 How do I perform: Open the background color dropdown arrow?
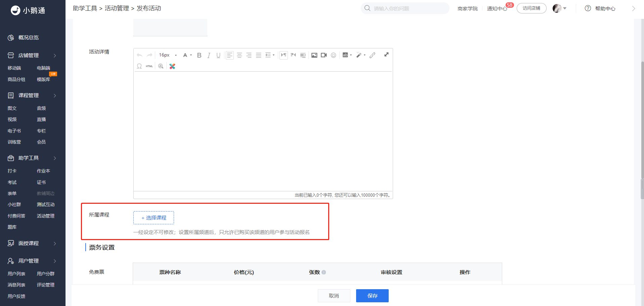coord(351,55)
